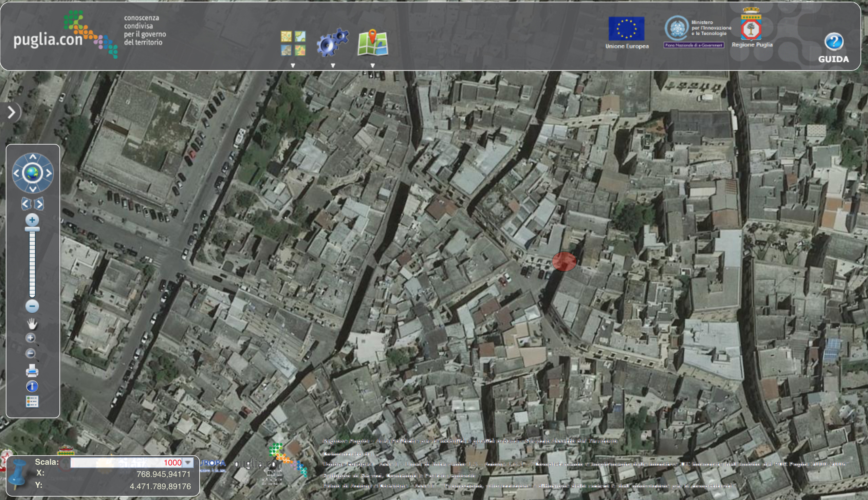Select the zoom-in magnifier tool
Viewport: 868px width, 500px height.
tap(32, 339)
